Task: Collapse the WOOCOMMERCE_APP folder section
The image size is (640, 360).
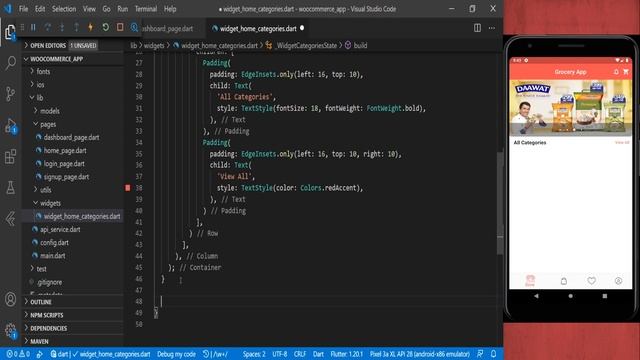Action: click(x=73, y=59)
